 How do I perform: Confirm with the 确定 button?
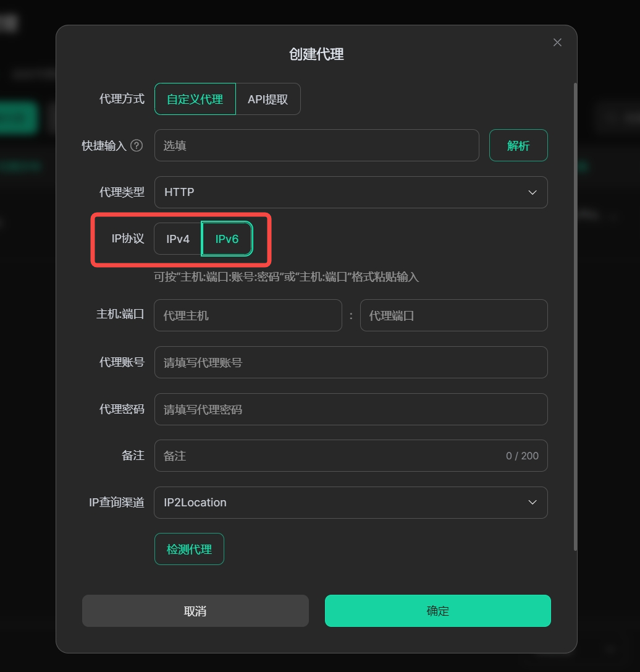point(438,611)
